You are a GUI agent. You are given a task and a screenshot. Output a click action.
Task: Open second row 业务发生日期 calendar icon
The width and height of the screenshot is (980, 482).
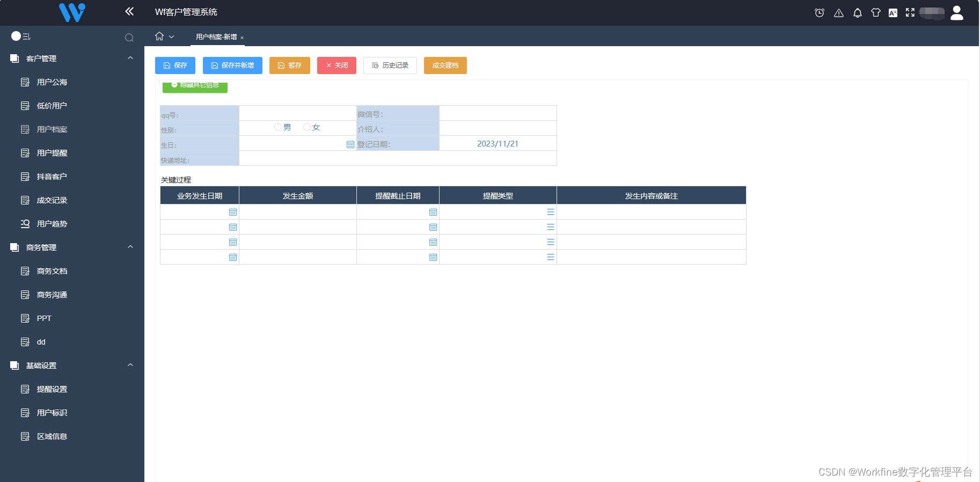tap(233, 227)
